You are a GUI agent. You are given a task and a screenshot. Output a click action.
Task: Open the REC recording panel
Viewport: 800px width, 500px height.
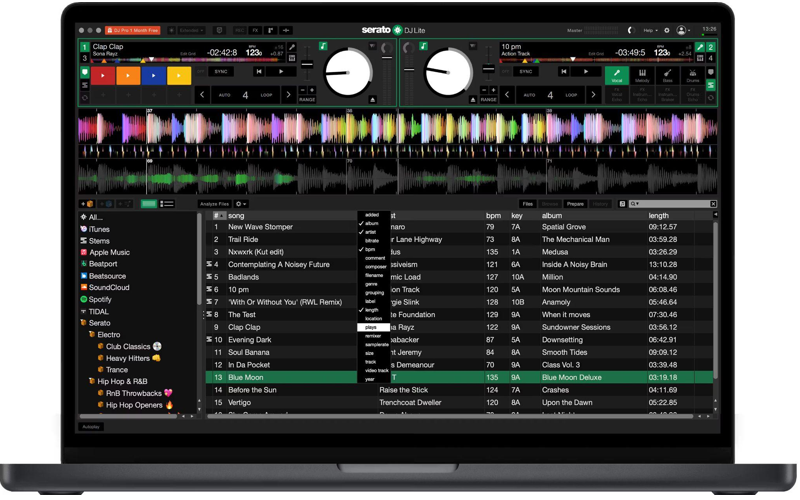click(x=239, y=31)
